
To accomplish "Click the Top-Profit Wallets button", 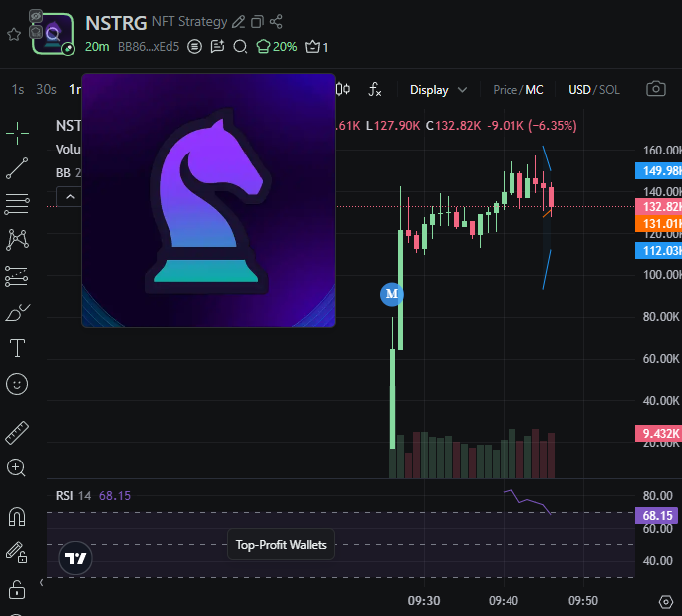I will (281, 544).
